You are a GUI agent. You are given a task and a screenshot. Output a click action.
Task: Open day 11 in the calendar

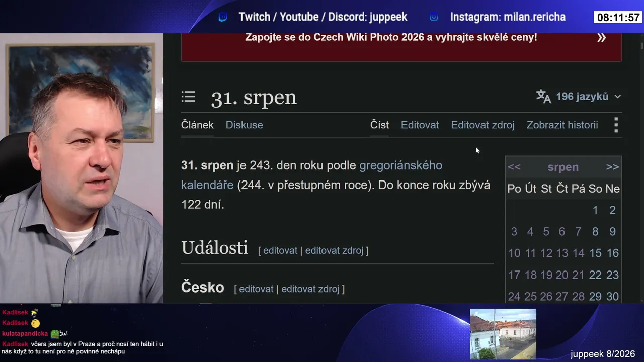point(530,253)
